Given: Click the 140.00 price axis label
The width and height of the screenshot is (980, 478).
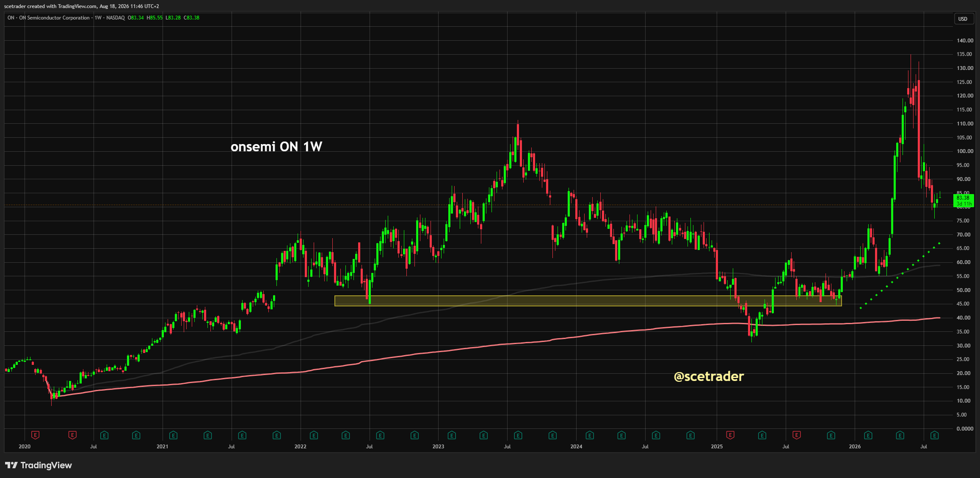Looking at the screenshot, I should point(965,41).
